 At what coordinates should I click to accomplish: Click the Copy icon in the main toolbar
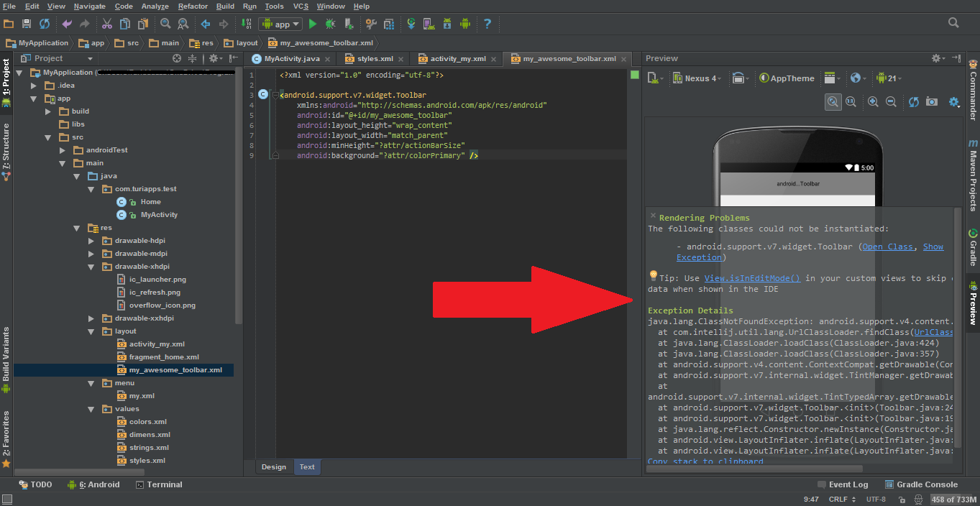click(124, 24)
